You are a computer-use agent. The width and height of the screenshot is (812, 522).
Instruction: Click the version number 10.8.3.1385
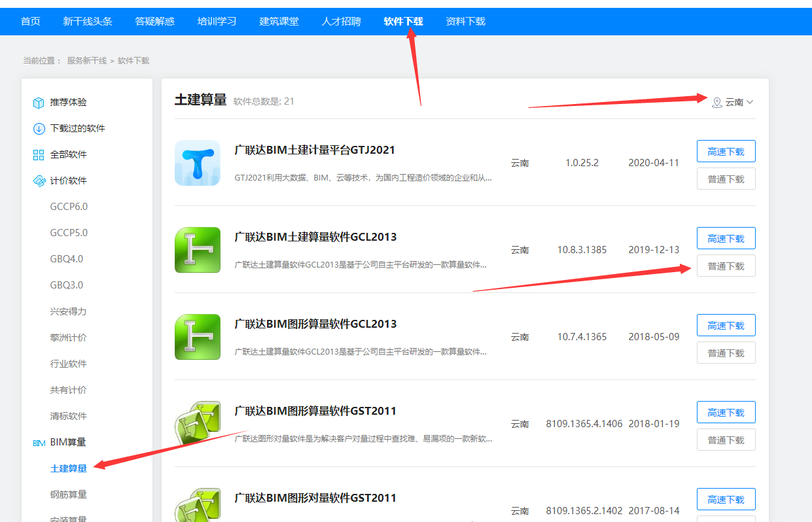(x=582, y=250)
